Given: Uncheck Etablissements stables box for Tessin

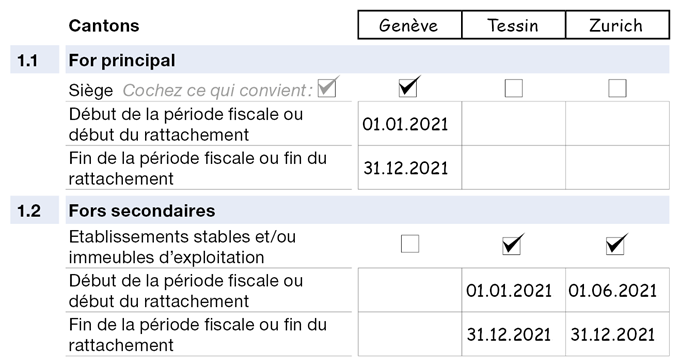Looking at the screenshot, I should (x=511, y=245).
